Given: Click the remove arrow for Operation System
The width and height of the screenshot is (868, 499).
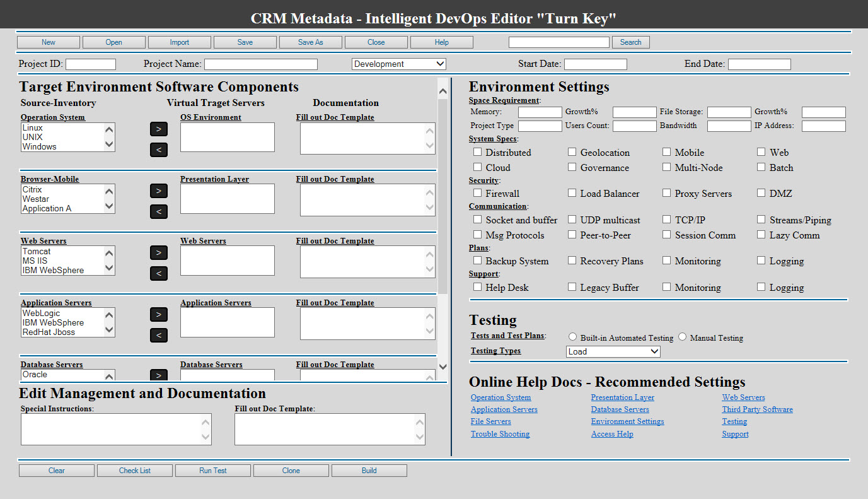Looking at the screenshot, I should click(x=159, y=150).
